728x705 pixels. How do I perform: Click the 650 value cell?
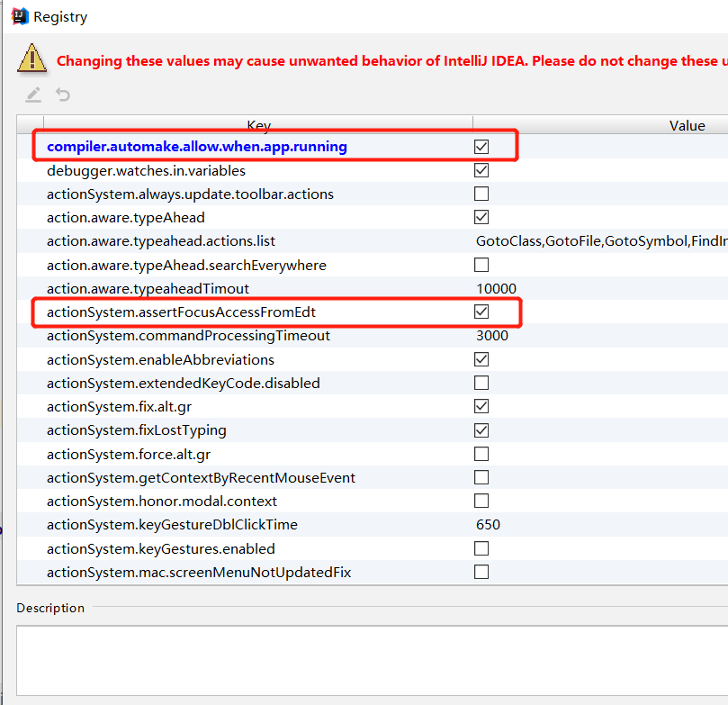click(488, 525)
